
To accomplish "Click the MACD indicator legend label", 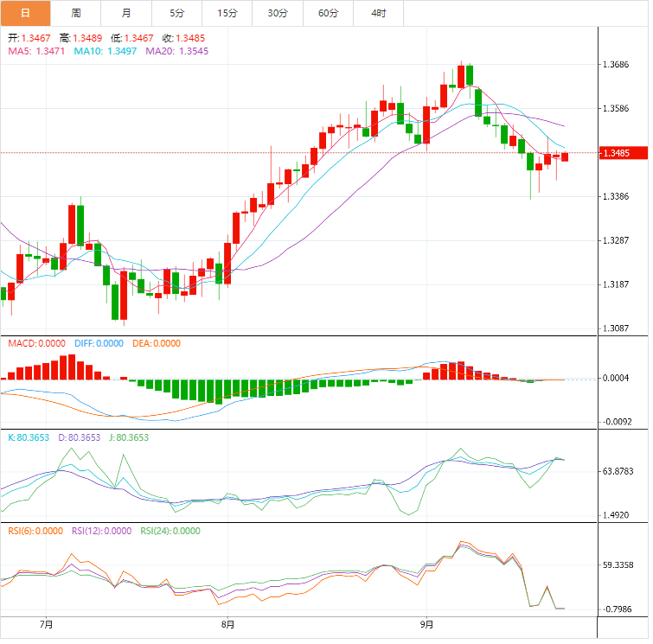I will pyautogui.click(x=36, y=343).
